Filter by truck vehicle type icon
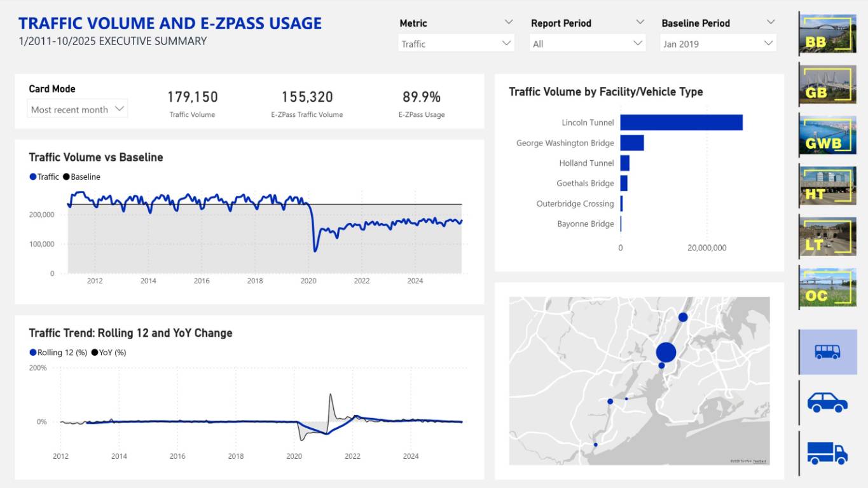This screenshot has height=488, width=868. coord(827,453)
